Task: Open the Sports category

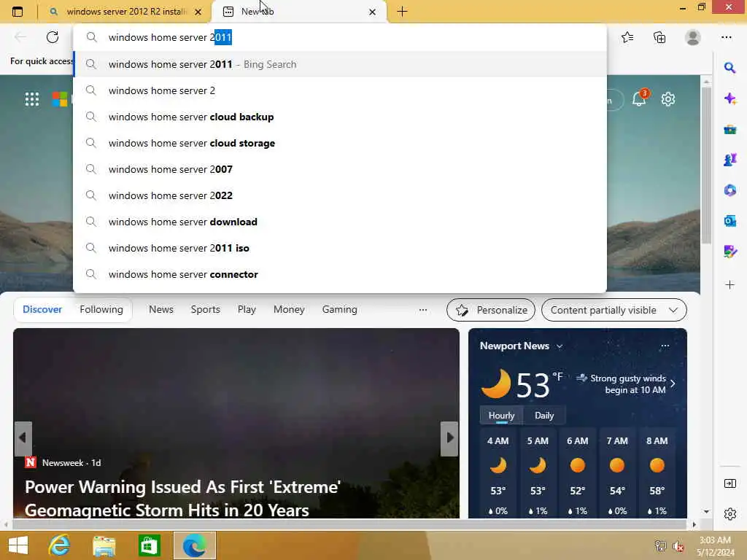Action: point(205,309)
